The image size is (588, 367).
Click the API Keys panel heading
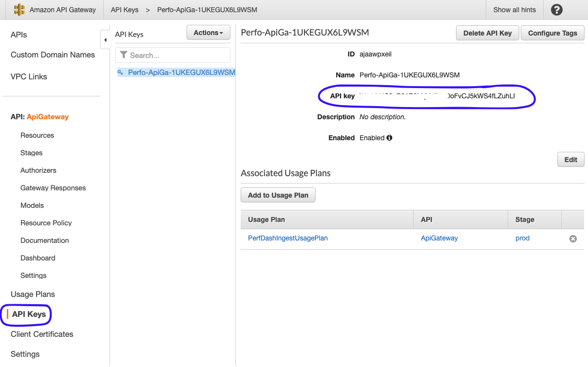tap(129, 35)
